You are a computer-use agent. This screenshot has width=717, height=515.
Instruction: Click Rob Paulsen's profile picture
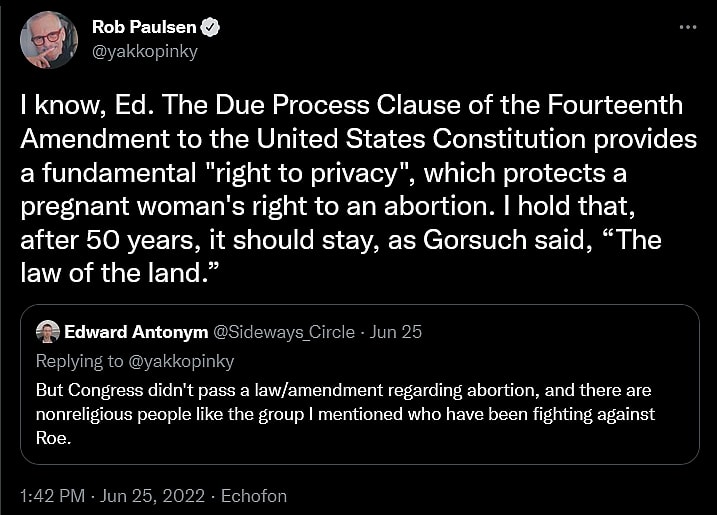click(48, 40)
